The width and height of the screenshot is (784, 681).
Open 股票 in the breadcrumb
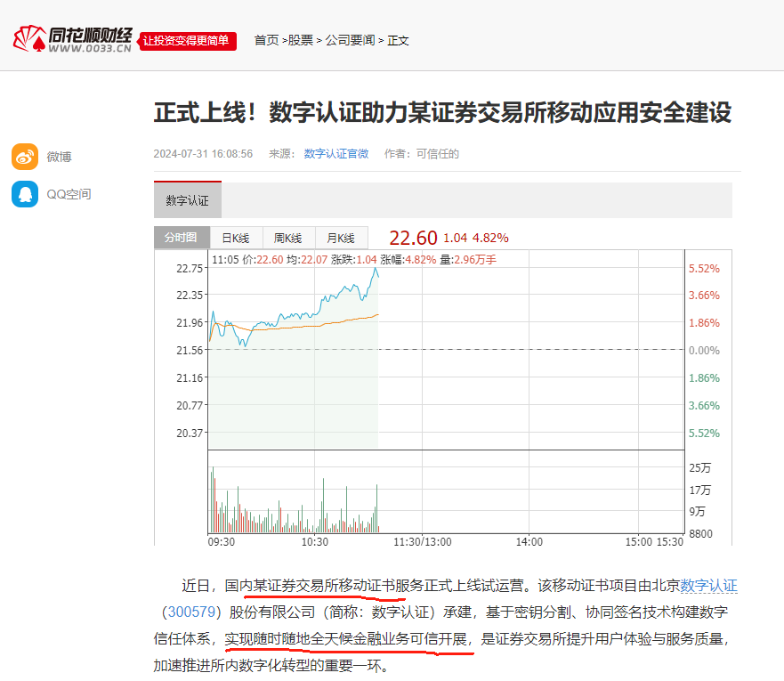[301, 40]
